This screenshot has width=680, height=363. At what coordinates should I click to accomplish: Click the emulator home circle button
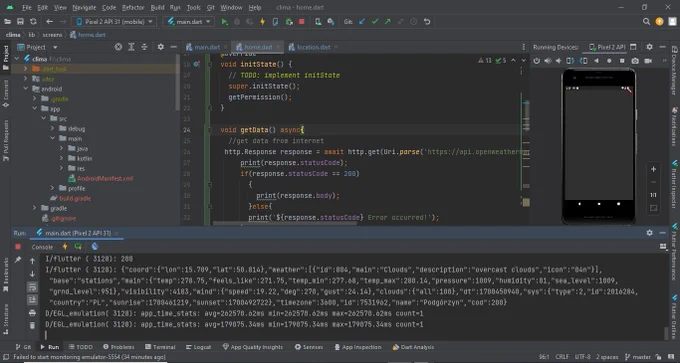pyautogui.click(x=609, y=61)
